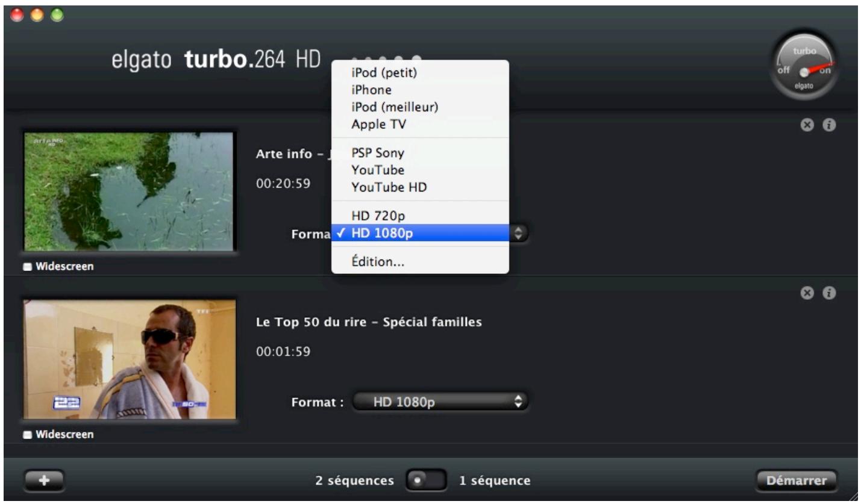Click duration 00:01:59
The width and height of the screenshot is (861, 504).
pos(283,352)
